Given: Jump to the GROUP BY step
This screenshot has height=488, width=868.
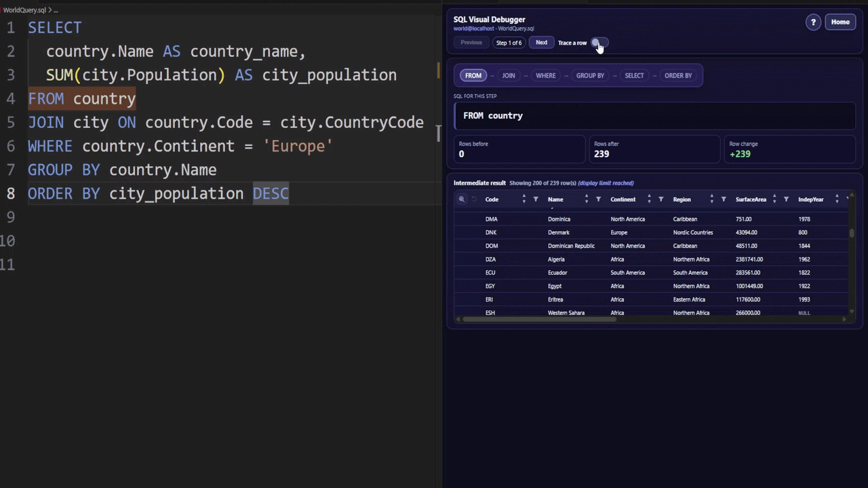Looking at the screenshot, I should [590, 75].
